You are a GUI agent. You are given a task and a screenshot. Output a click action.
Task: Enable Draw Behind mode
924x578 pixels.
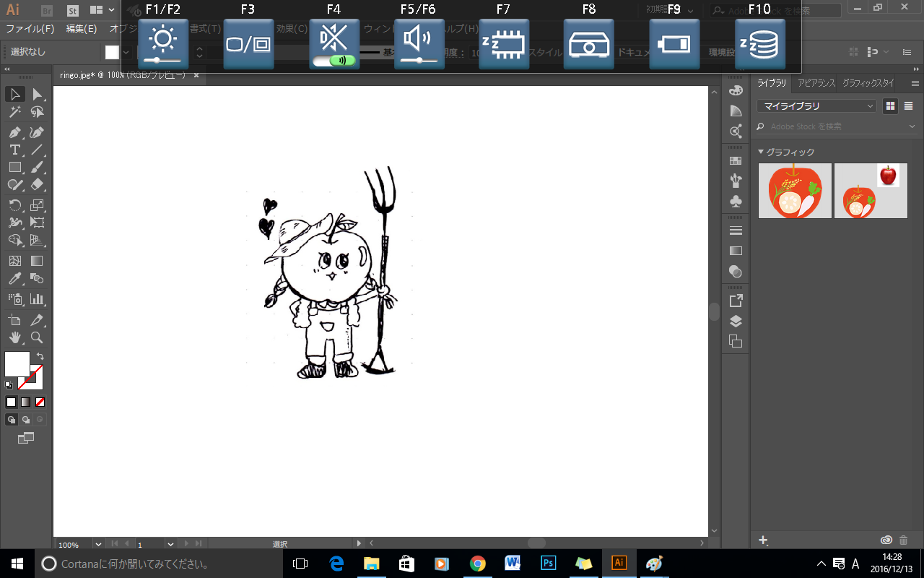(25, 420)
